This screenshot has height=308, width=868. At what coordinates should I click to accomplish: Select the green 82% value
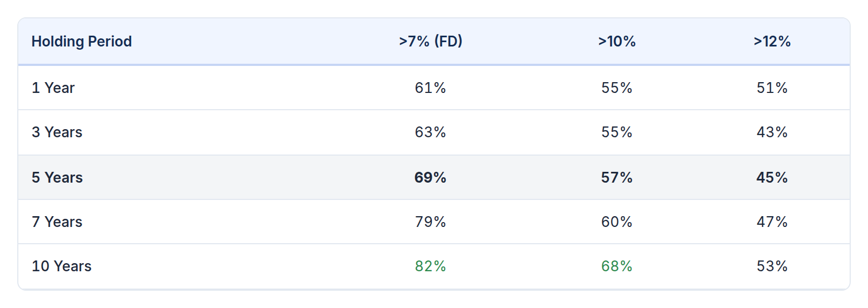point(430,266)
